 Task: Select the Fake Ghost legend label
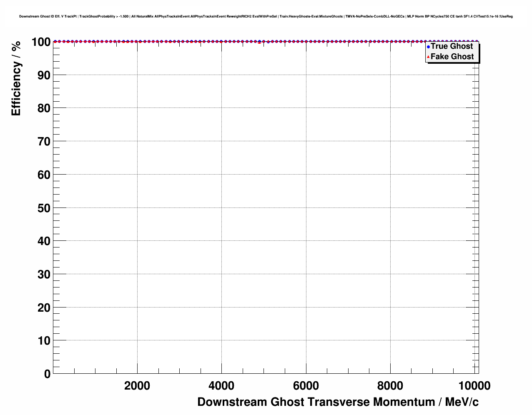click(x=452, y=57)
